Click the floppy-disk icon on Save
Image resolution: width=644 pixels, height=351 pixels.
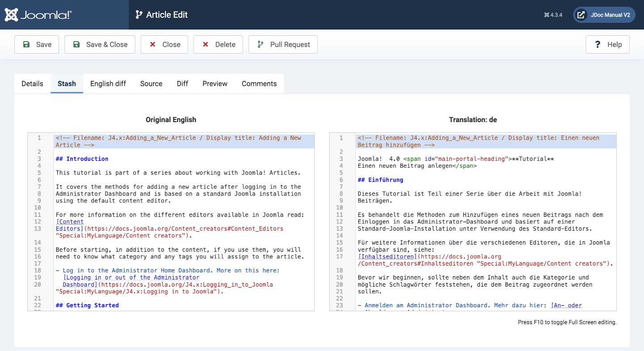(26, 45)
